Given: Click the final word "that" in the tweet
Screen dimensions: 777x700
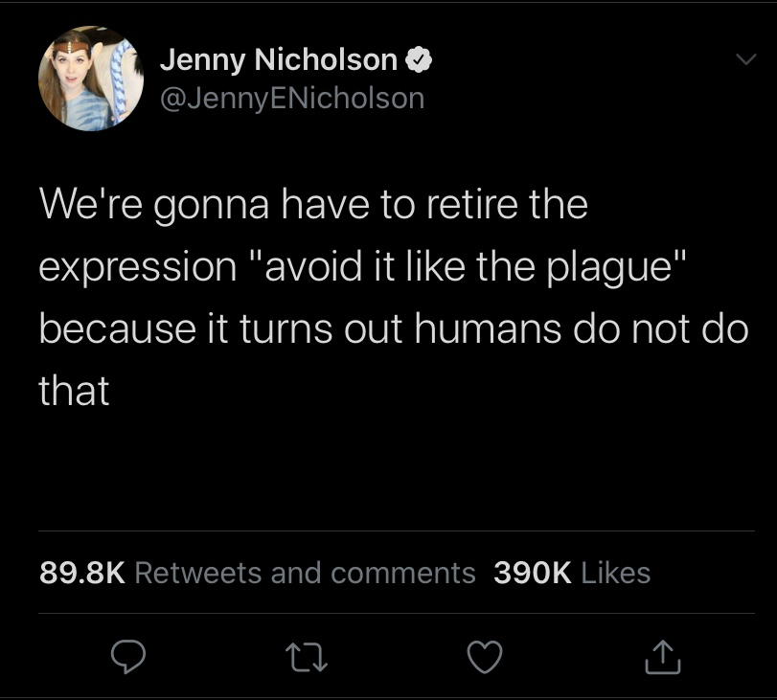Looking at the screenshot, I should tap(74, 390).
